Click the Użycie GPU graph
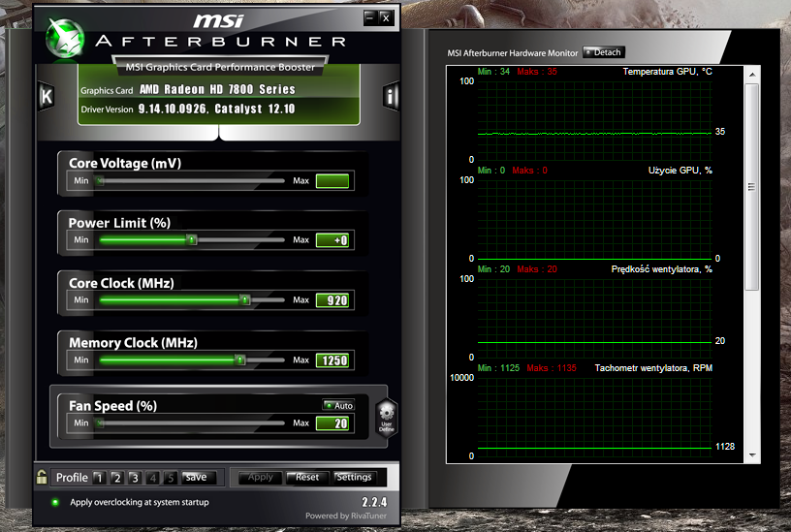Viewport: 791px width, 532px height. [x=594, y=219]
